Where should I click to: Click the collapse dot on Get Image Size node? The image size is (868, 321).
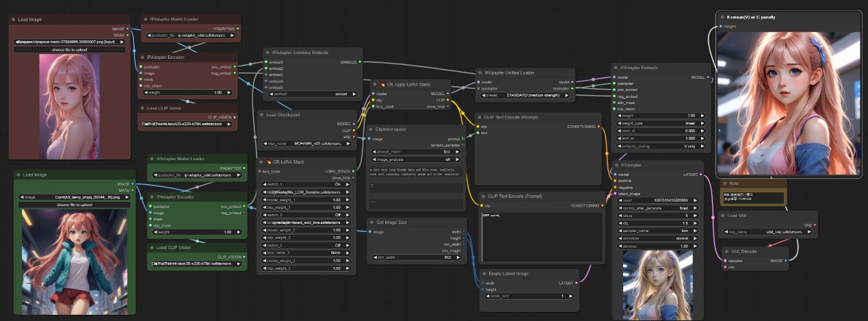click(x=372, y=222)
